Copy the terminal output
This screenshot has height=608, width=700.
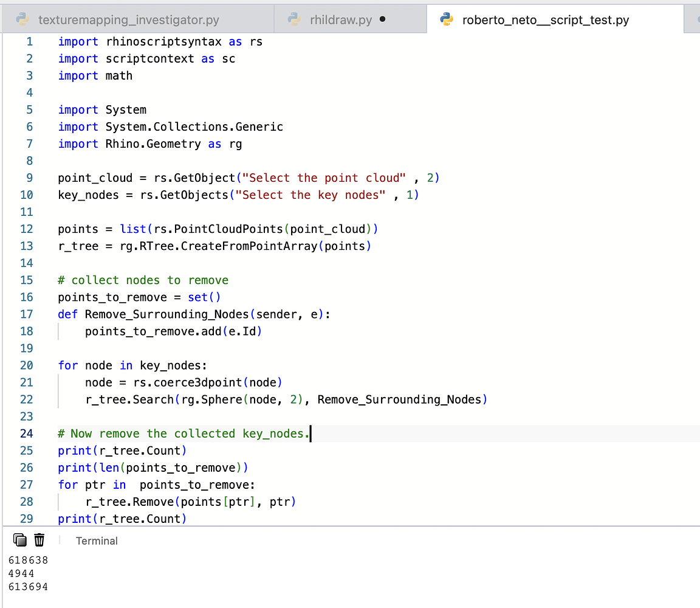(20, 540)
